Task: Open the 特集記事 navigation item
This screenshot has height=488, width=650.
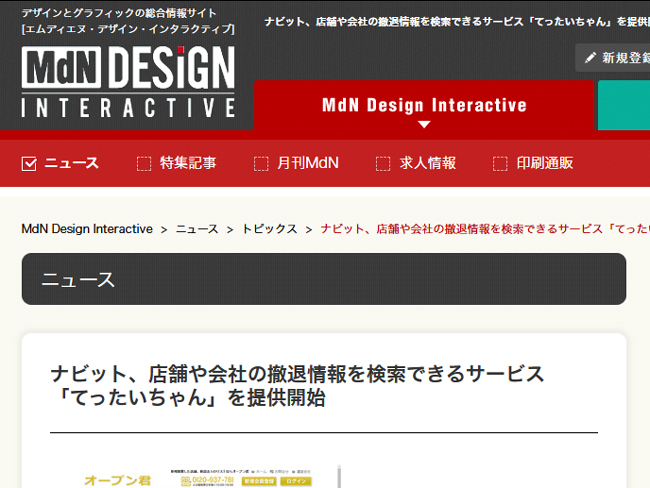Action: 188,163
